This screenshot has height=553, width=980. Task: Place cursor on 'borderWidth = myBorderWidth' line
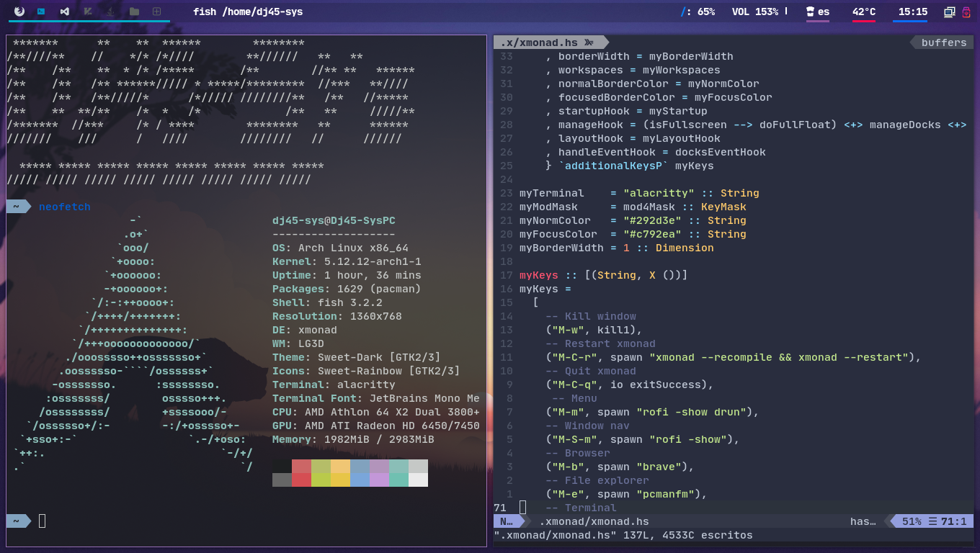click(x=639, y=56)
